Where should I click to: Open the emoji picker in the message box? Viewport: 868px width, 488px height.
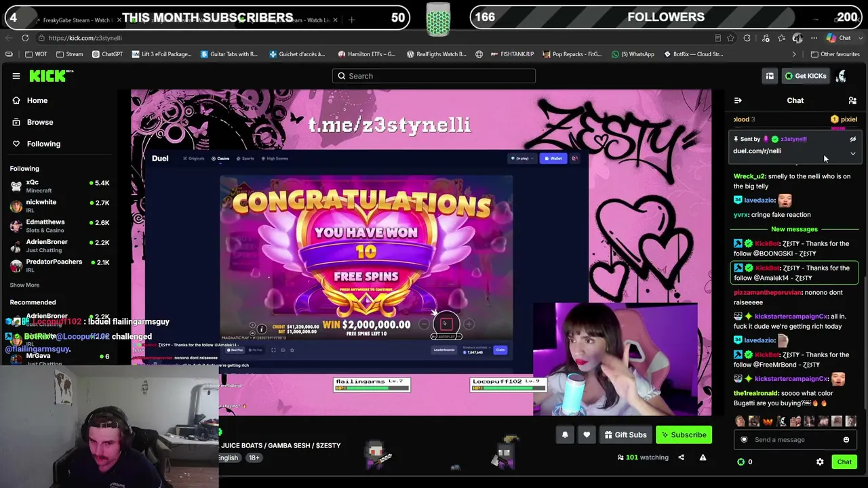point(846,440)
